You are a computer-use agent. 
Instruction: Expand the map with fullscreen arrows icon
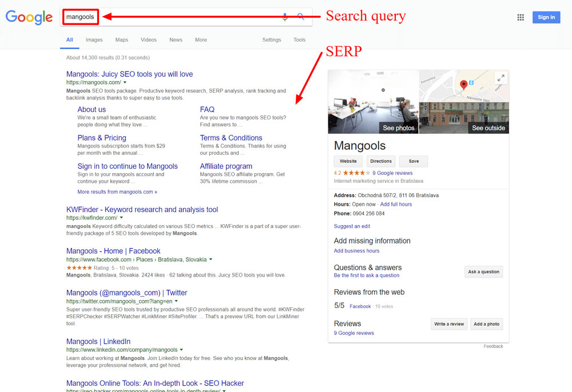pyautogui.click(x=501, y=78)
